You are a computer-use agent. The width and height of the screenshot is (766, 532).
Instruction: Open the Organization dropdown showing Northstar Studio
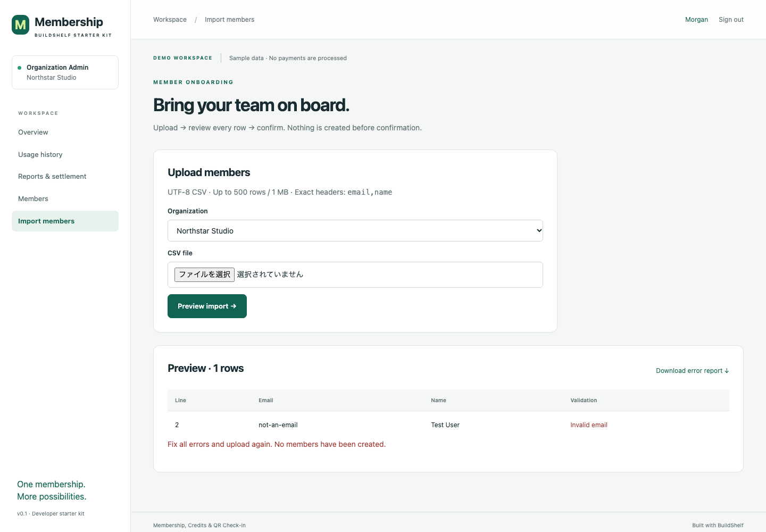coord(355,231)
